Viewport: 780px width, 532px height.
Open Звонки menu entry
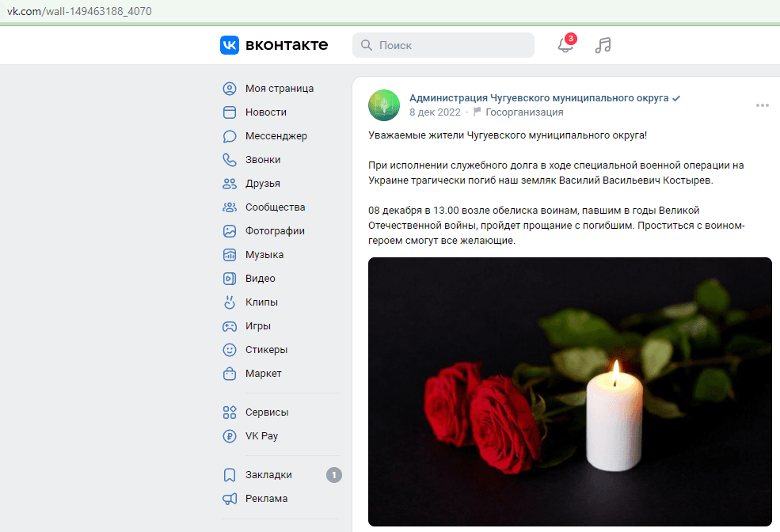point(263,160)
